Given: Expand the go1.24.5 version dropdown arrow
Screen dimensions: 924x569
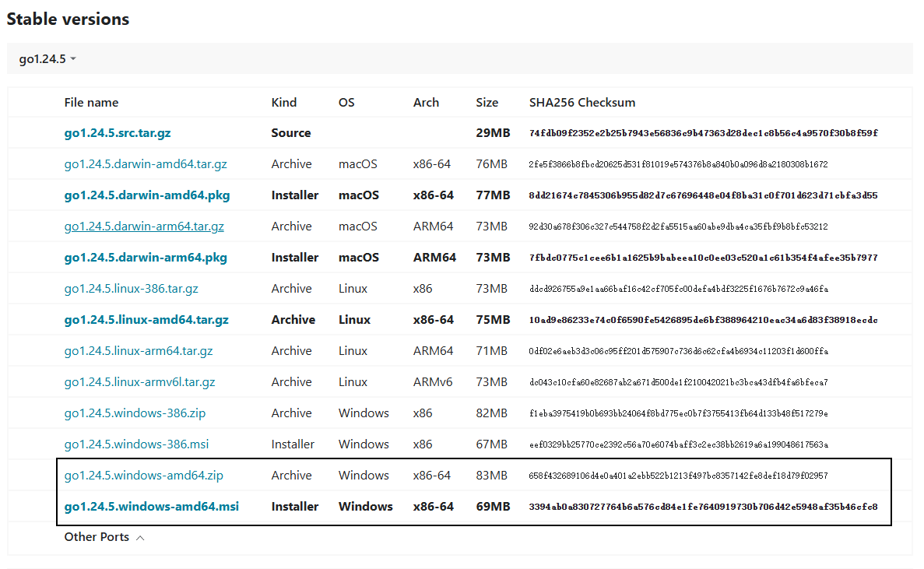Looking at the screenshot, I should point(73,59).
